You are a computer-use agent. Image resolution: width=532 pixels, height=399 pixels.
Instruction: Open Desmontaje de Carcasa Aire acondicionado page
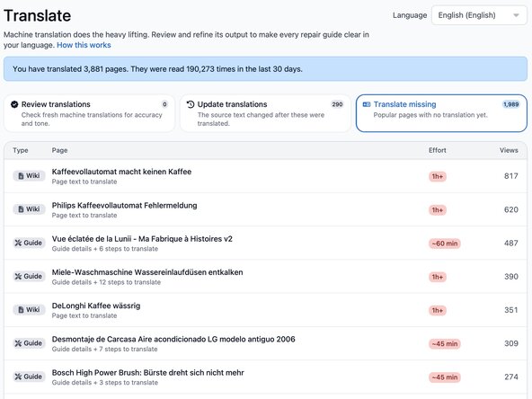[173, 340]
